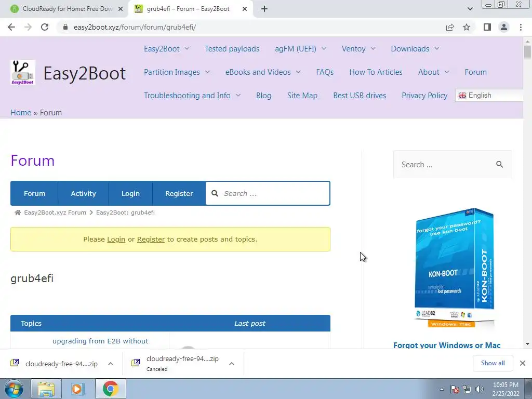The height and width of the screenshot is (399, 532).
Task: Close the grub4efi forum tab
Action: tap(245, 9)
